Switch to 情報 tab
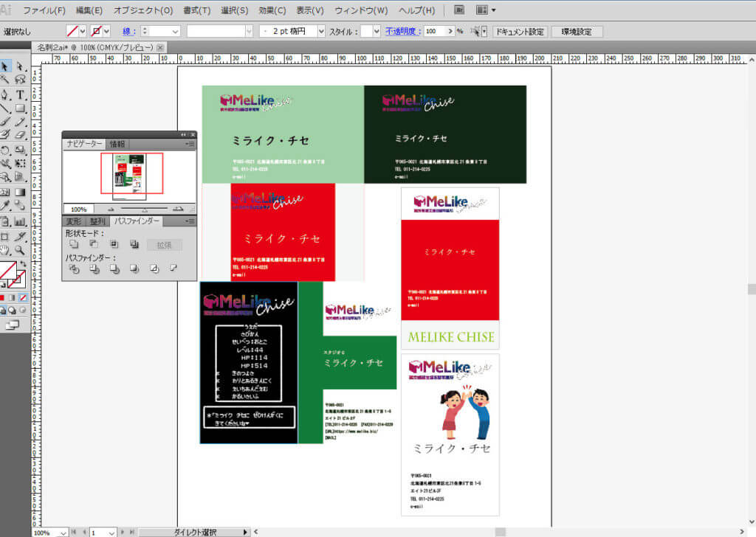The height and width of the screenshot is (537, 756). pyautogui.click(x=117, y=144)
